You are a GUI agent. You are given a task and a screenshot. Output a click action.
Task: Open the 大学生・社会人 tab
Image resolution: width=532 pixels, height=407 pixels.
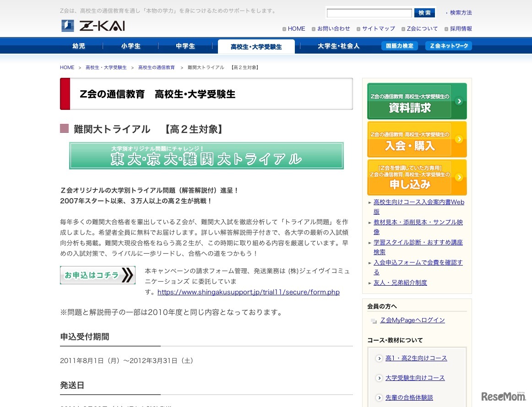coord(338,46)
